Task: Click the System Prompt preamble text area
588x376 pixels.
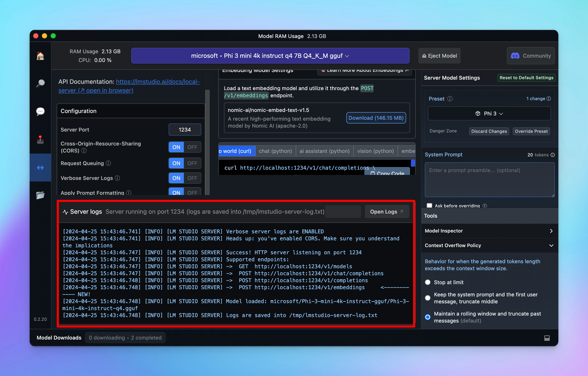Action: (x=490, y=180)
